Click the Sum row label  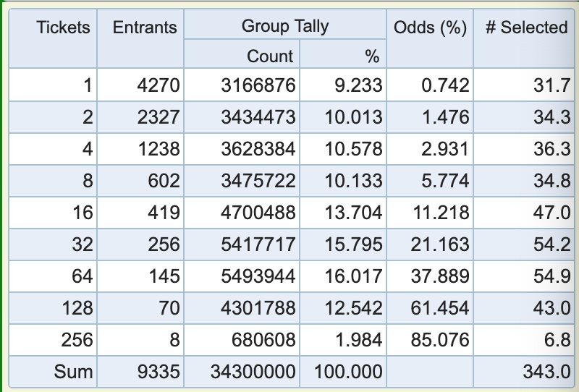(73, 372)
